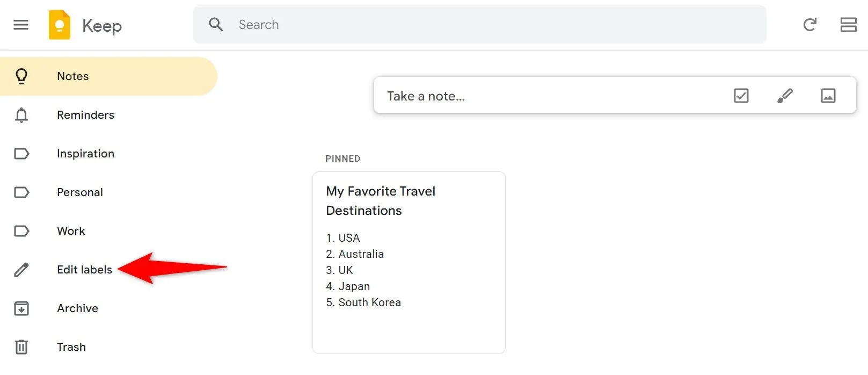868x375 pixels.
Task: Open the hamburger main menu
Action: (x=21, y=25)
